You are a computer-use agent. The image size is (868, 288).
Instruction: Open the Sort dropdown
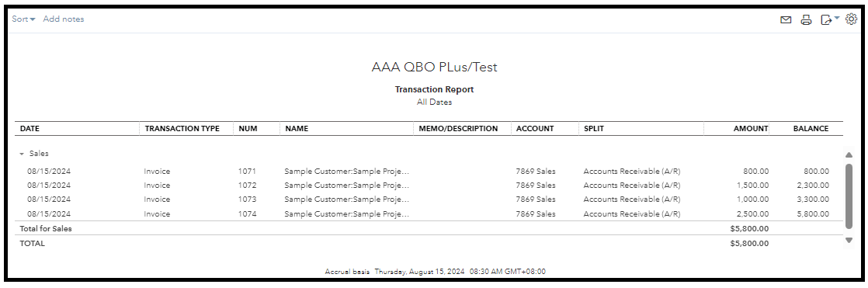pyautogui.click(x=24, y=19)
